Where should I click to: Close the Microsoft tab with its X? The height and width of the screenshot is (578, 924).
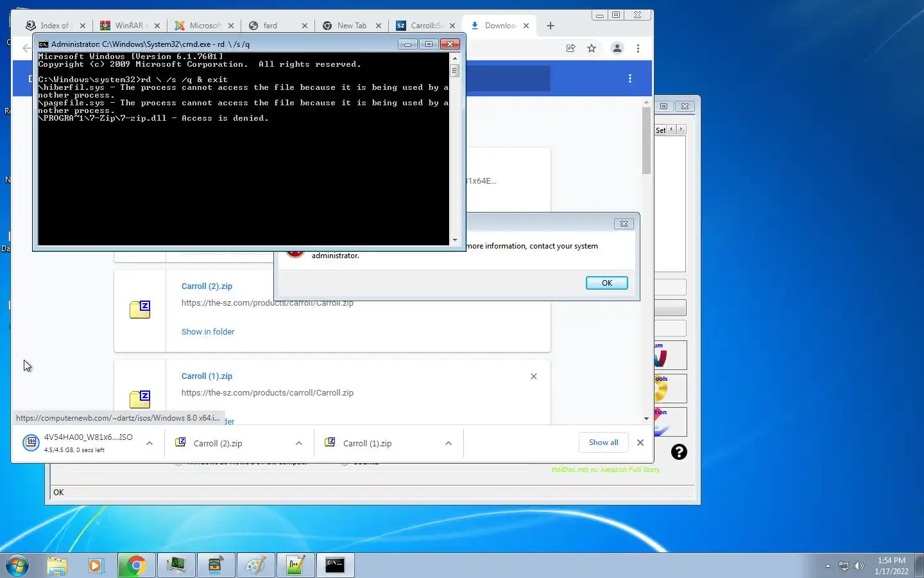[231, 26]
